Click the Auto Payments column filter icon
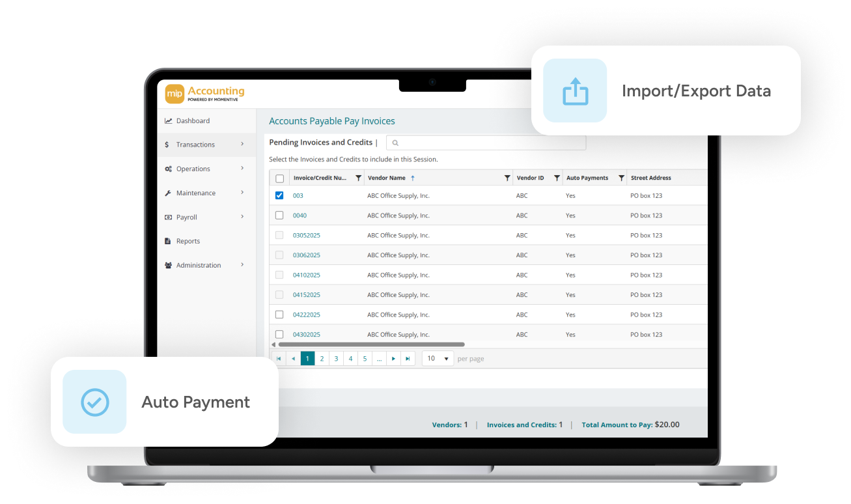The image size is (851, 504). click(x=621, y=178)
